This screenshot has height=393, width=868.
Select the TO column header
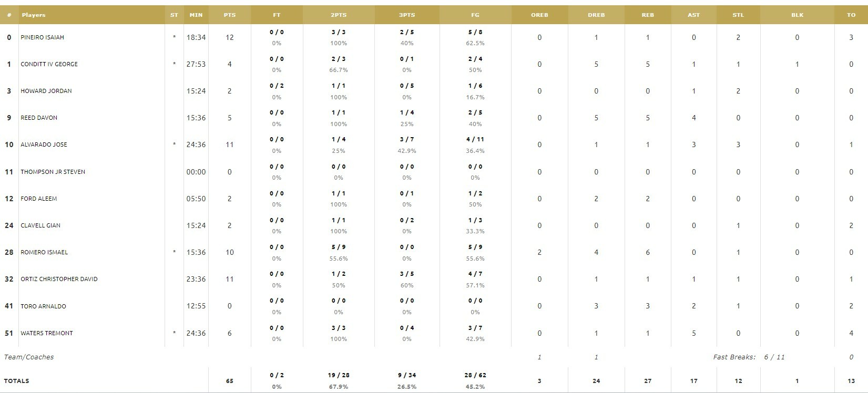[851, 15]
